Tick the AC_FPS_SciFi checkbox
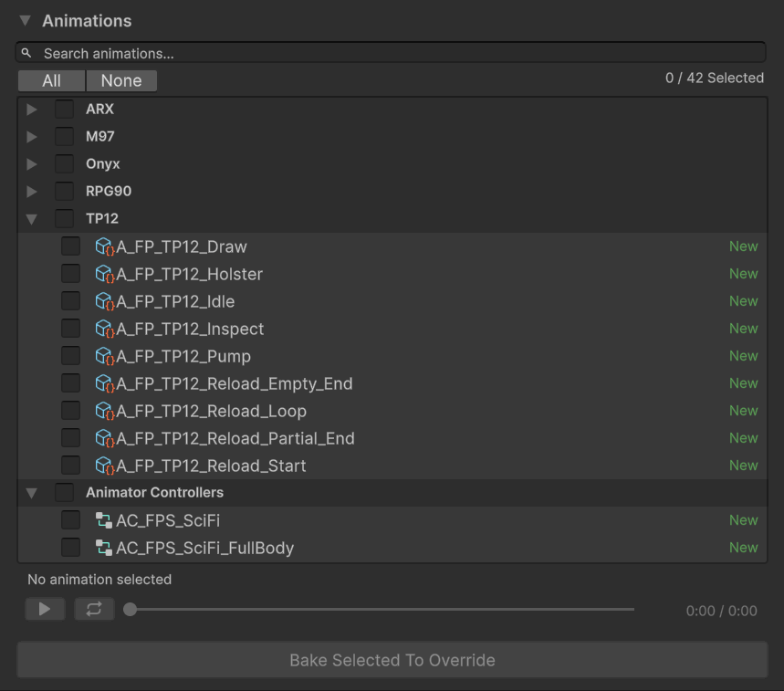This screenshot has width=784, height=691. point(70,520)
